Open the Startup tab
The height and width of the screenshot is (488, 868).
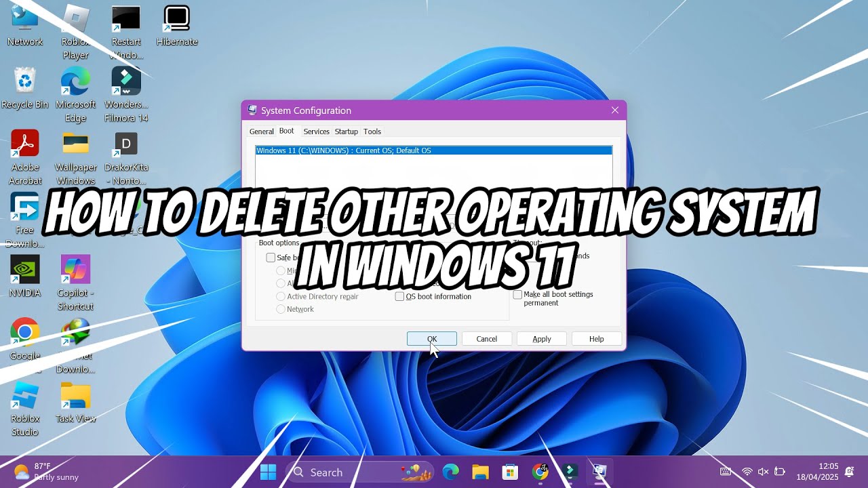[x=346, y=131]
